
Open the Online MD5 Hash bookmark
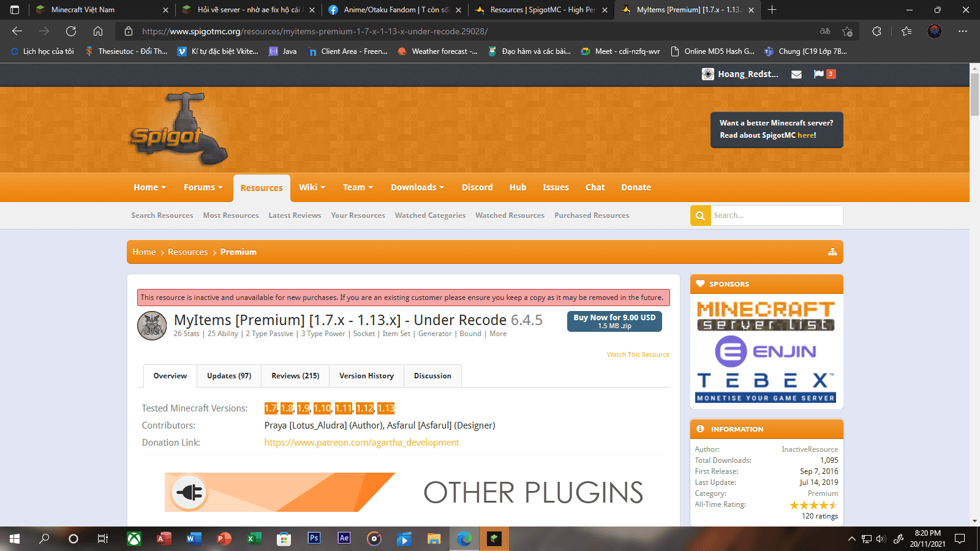(x=713, y=51)
